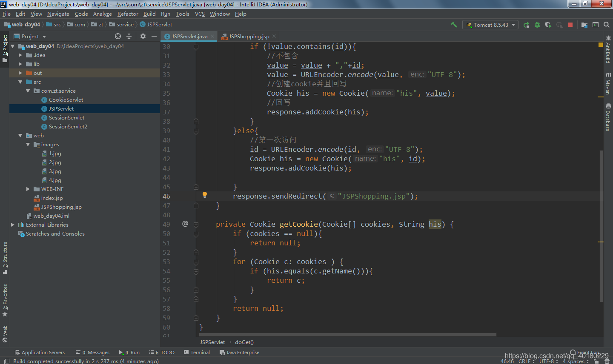Rerun the Tomcat server with the green arrow
Image resolution: width=613 pixels, height=364 pixels.
526,25
